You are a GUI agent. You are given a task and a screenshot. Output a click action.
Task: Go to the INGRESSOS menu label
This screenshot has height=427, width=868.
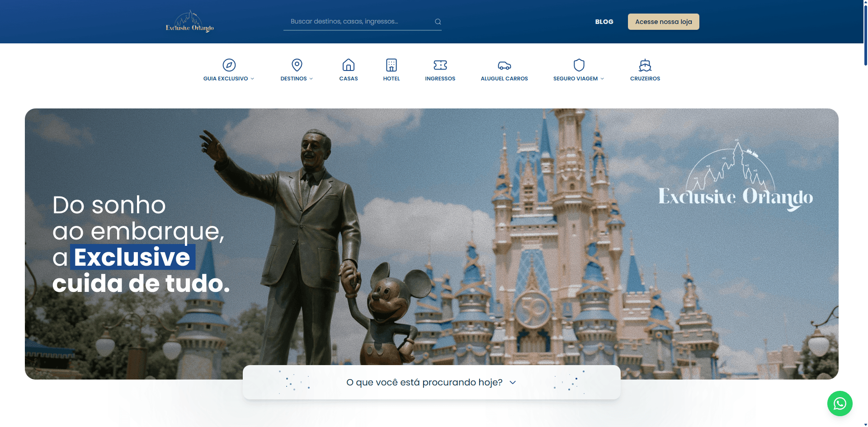[440, 79]
